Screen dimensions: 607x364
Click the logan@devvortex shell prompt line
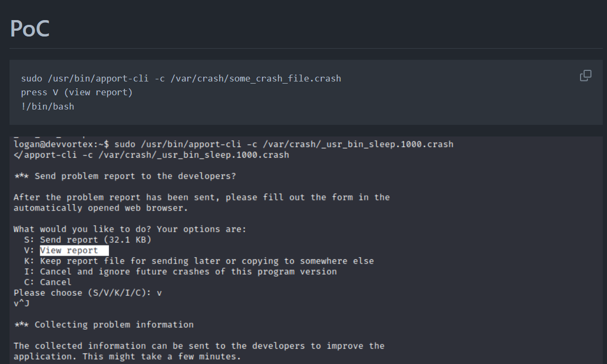[x=233, y=144]
